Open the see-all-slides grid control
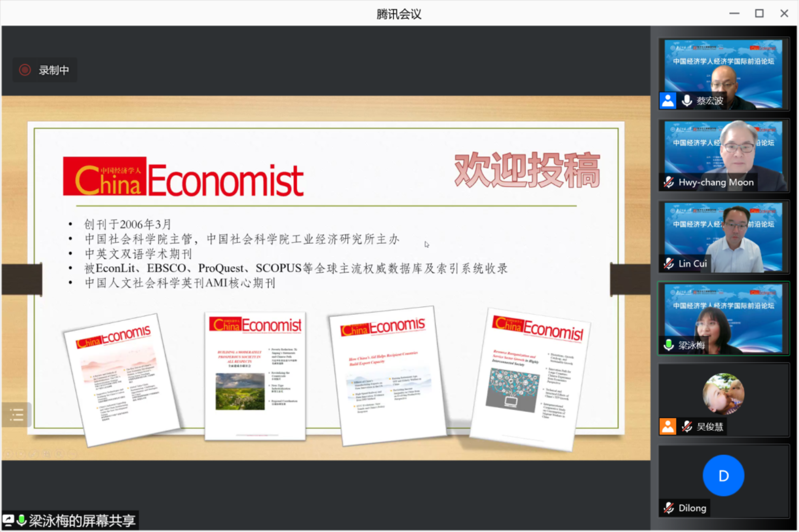The height and width of the screenshot is (532, 799). 47,454
